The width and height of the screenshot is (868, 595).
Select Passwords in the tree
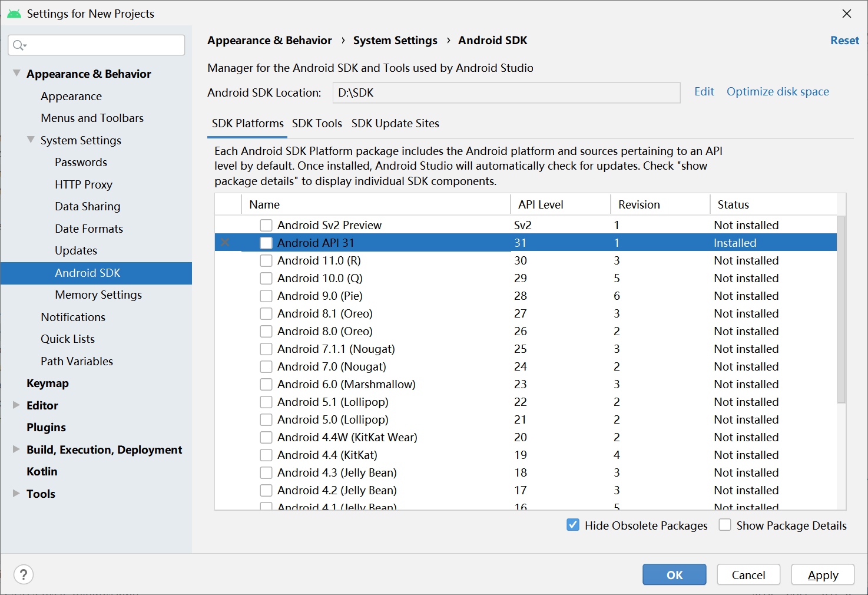[x=81, y=162]
